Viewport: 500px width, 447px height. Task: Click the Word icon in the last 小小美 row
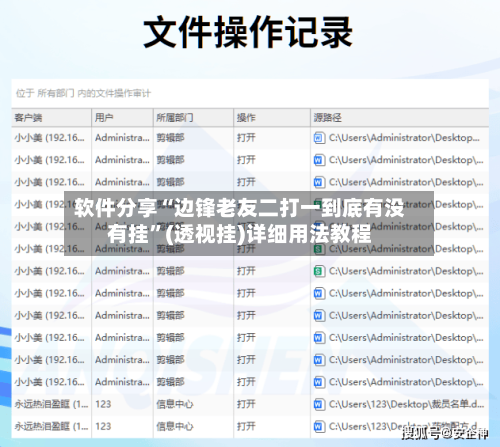click(x=318, y=382)
